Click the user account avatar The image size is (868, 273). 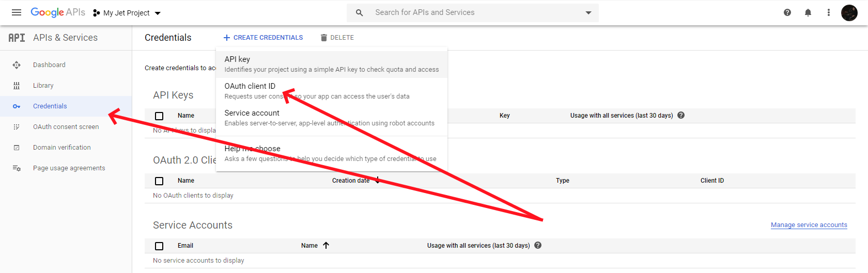tap(849, 12)
